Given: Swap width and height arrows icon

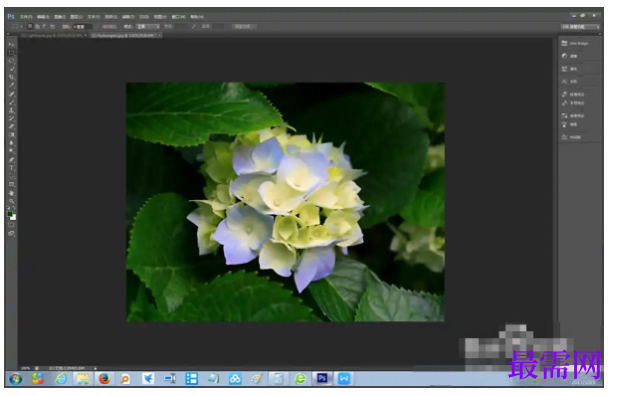Looking at the screenshot, I should (194, 27).
